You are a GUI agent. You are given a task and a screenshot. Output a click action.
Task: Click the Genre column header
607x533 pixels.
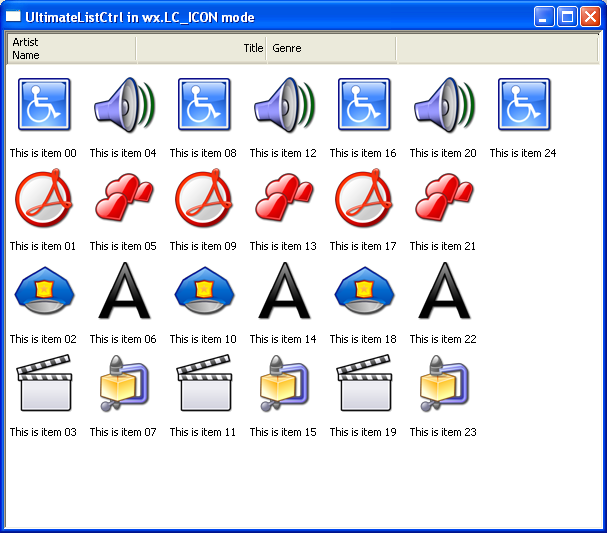click(330, 49)
